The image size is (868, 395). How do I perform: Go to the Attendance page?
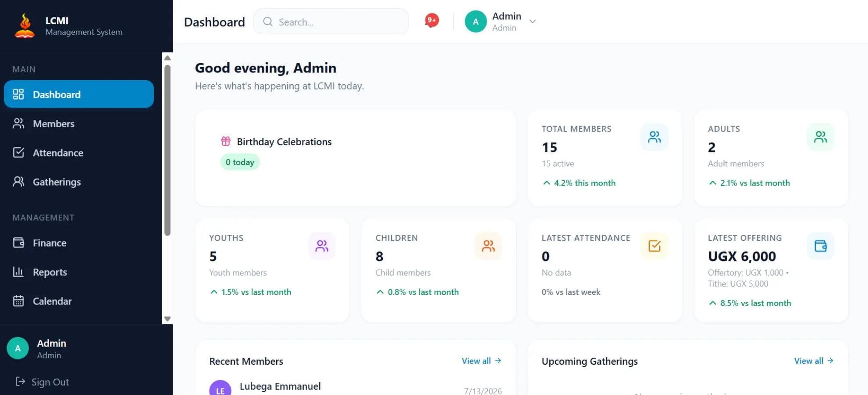(79, 152)
